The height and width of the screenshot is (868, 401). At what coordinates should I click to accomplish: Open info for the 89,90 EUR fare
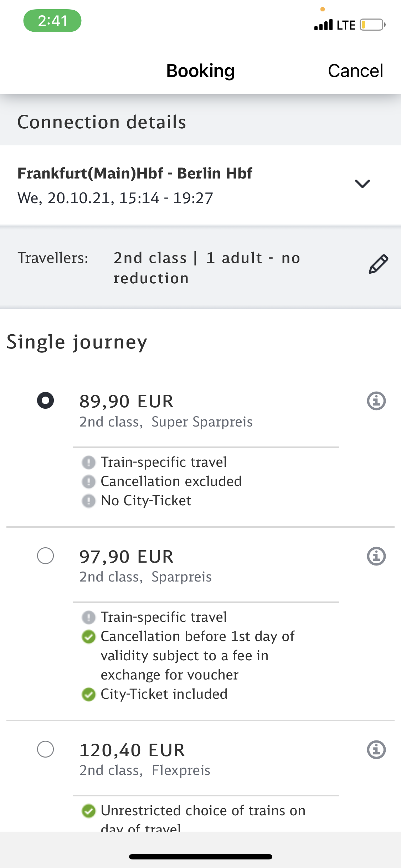click(376, 401)
